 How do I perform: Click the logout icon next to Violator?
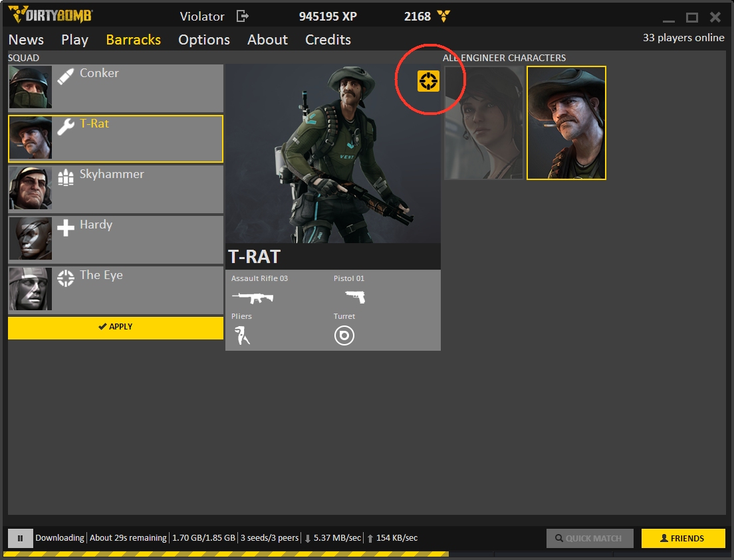click(243, 16)
